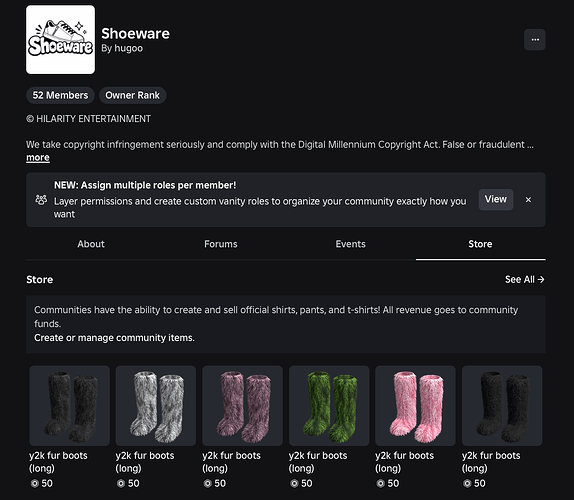
Task: Open the green y2k fur boots thumbnail
Action: click(329, 406)
